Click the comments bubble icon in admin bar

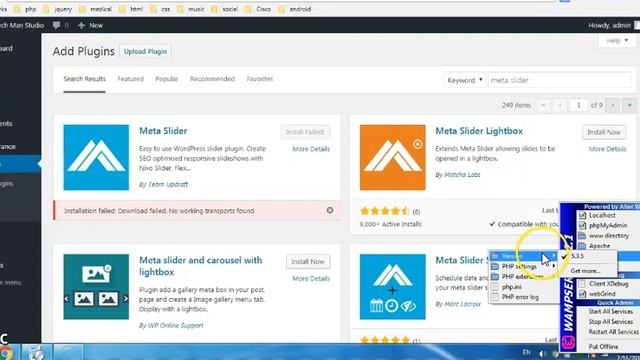[x=56, y=25]
